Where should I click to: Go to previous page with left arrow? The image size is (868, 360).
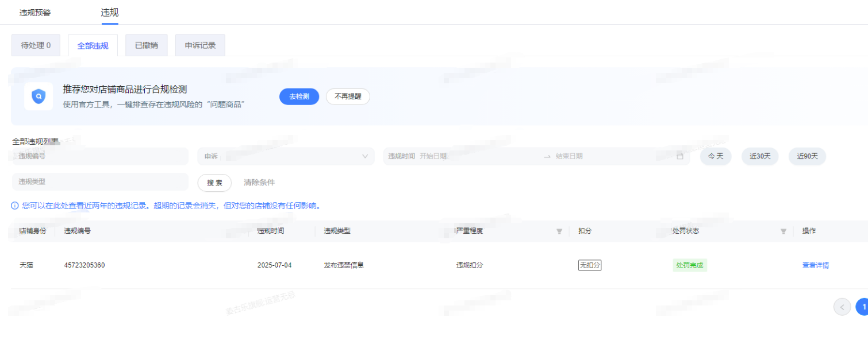click(x=842, y=307)
